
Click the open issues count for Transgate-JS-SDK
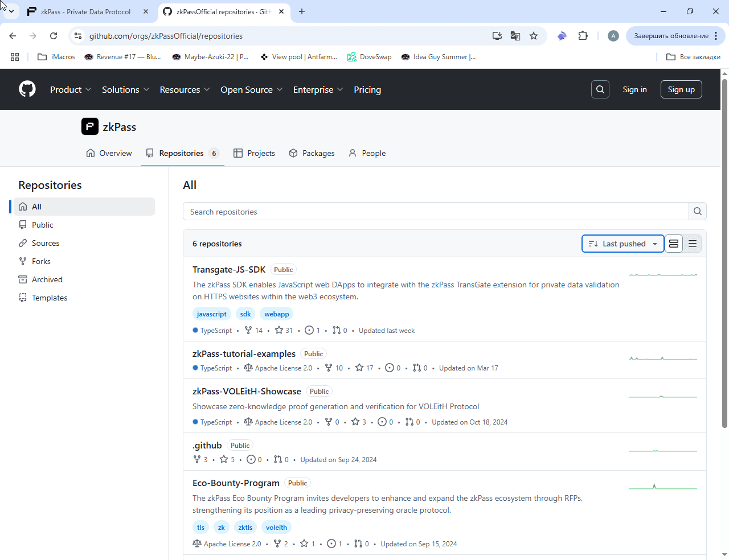[312, 331]
